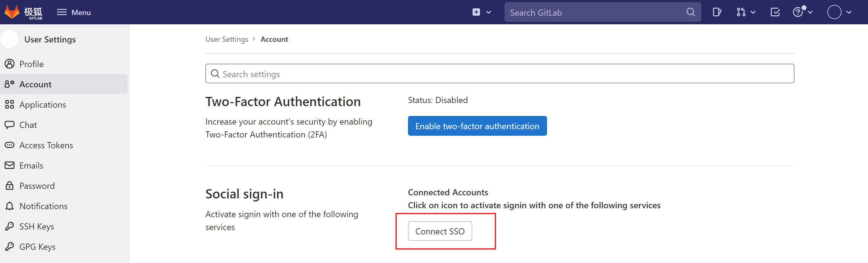868x263 pixels.
Task: Click the GitLab fox logo
Action: tap(12, 12)
